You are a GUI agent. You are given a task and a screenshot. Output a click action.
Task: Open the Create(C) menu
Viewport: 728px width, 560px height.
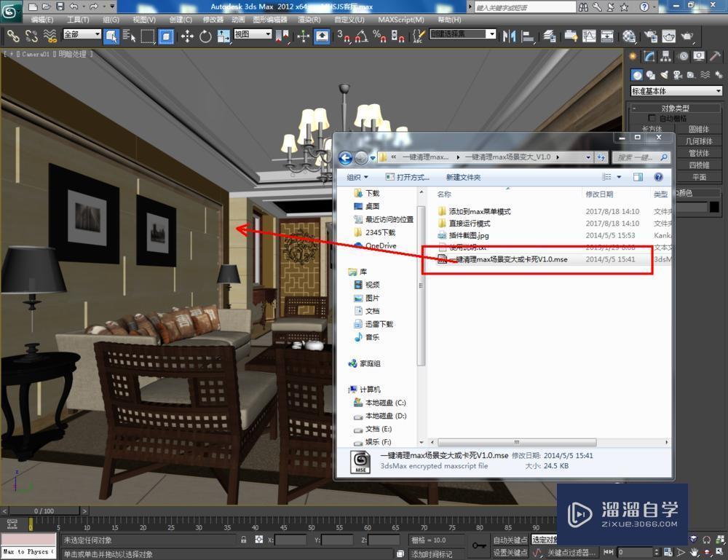(181, 20)
